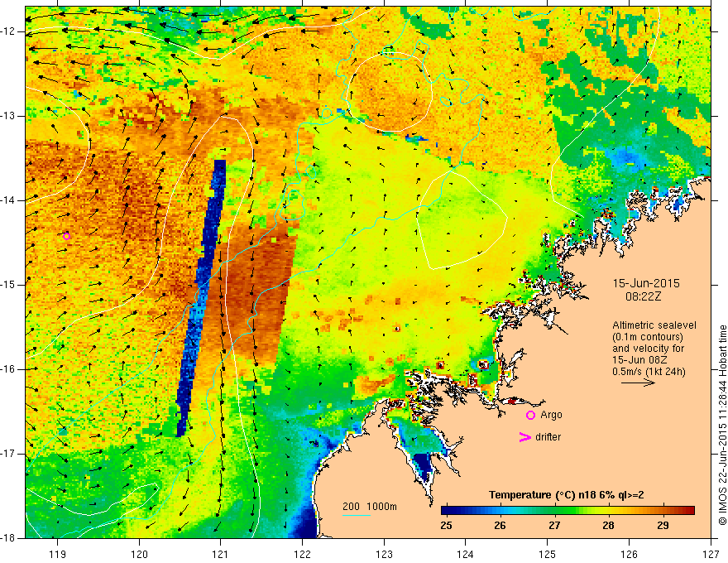This screenshot has width=728, height=563.
Task: Click the Argo legend circle symbol
Action: 530,416
